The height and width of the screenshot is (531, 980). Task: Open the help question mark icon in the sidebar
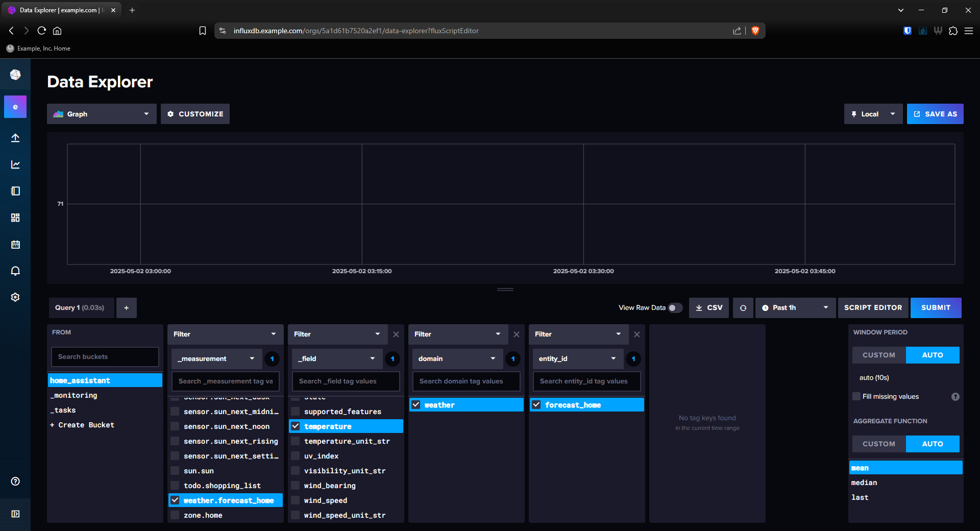(15, 481)
